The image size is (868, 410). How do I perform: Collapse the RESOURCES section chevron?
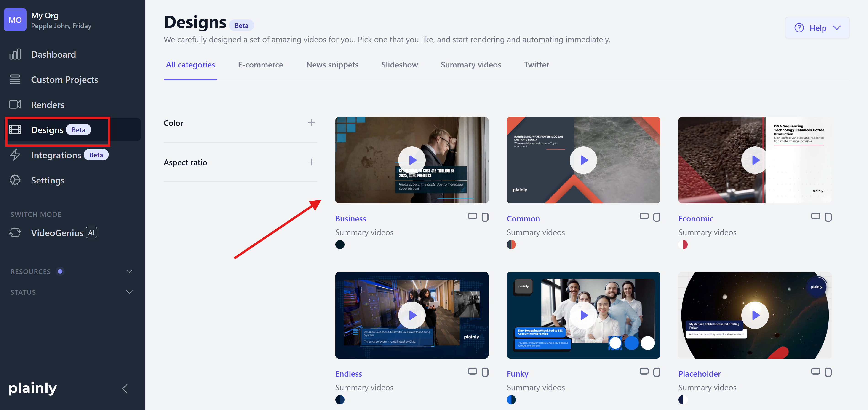(x=129, y=271)
